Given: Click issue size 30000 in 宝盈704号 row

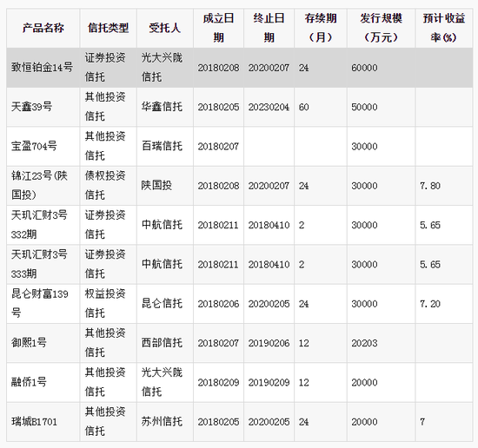Looking at the screenshot, I should (364, 147).
